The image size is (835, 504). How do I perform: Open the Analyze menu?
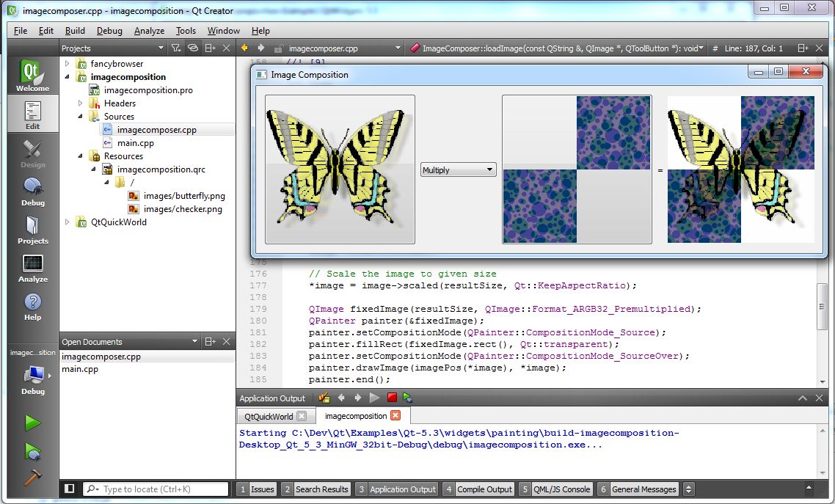coord(149,31)
